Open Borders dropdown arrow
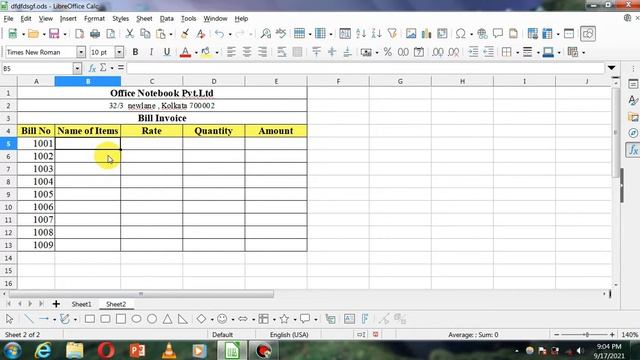 (x=517, y=53)
